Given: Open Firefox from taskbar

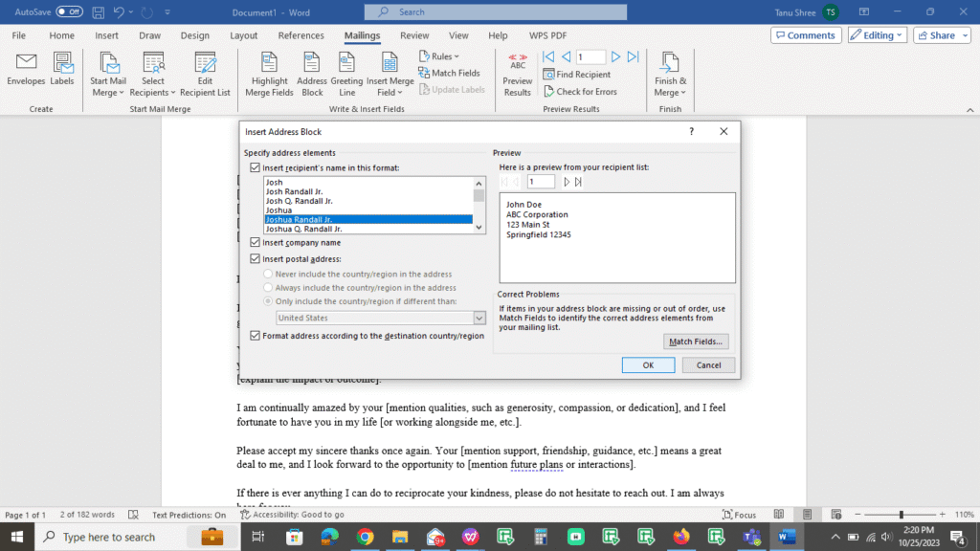Looking at the screenshot, I should [x=681, y=537].
